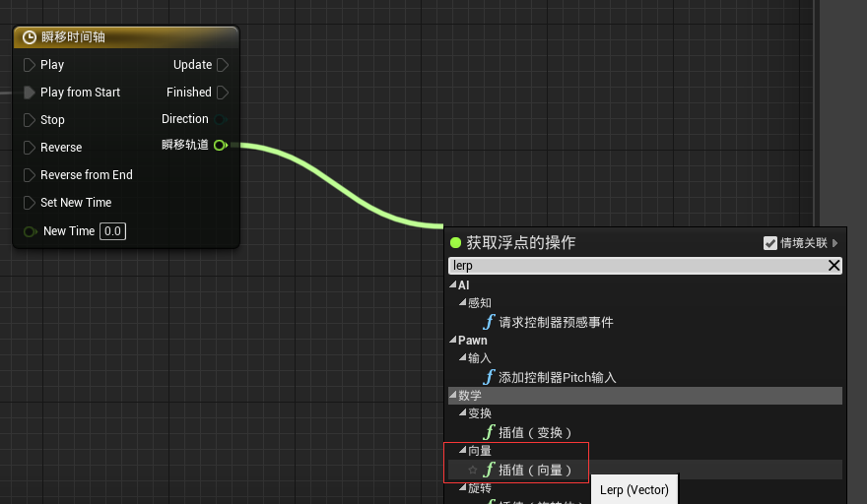Collapse the AI category
The width and height of the screenshot is (867, 504).
[x=453, y=284]
